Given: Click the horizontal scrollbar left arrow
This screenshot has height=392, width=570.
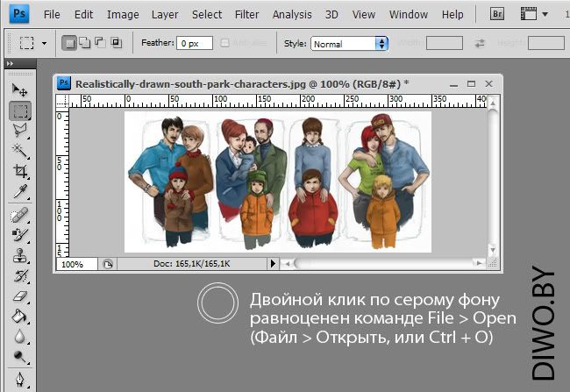Looking at the screenshot, I should click(x=288, y=263).
